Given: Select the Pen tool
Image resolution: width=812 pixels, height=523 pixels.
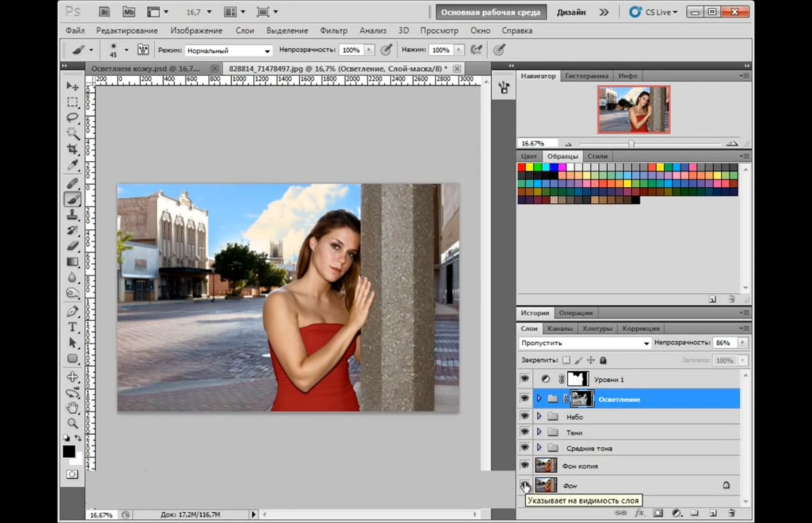Looking at the screenshot, I should [x=72, y=312].
